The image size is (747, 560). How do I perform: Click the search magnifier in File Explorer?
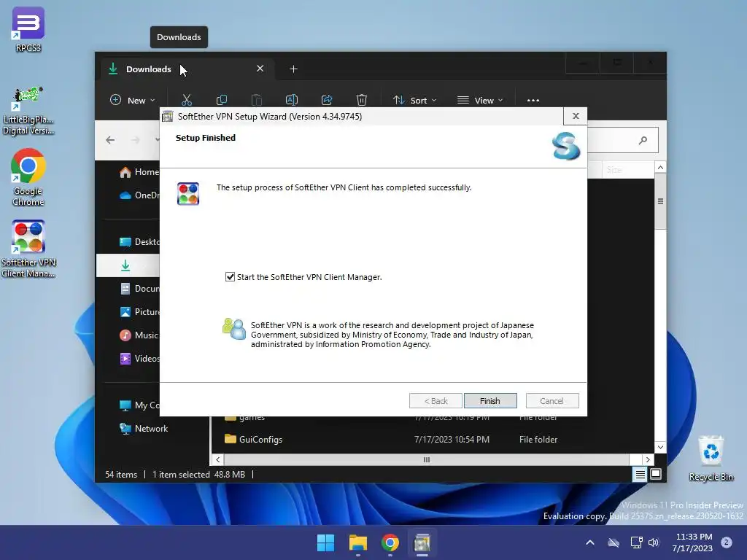pos(643,140)
